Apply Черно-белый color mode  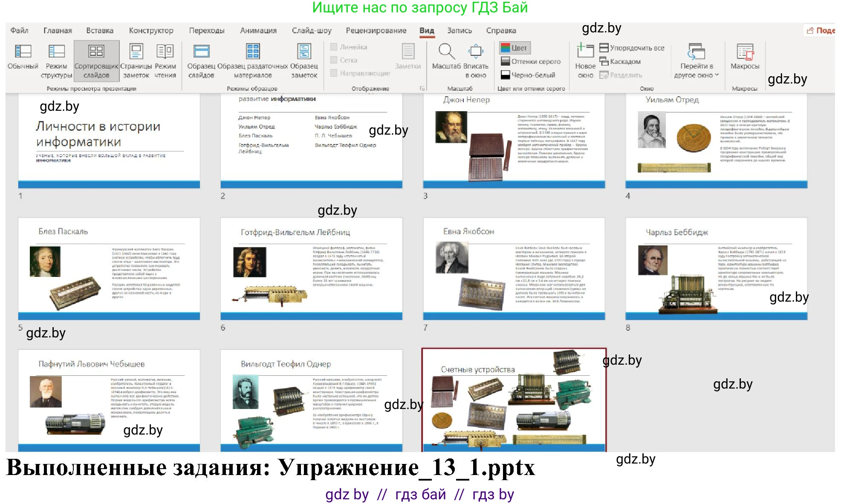pyautogui.click(x=529, y=75)
